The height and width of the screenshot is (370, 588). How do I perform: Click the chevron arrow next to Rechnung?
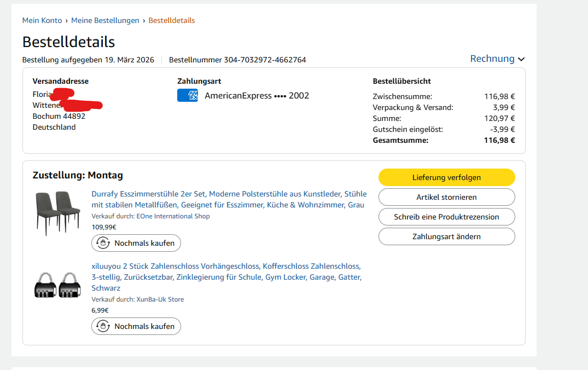(x=521, y=59)
